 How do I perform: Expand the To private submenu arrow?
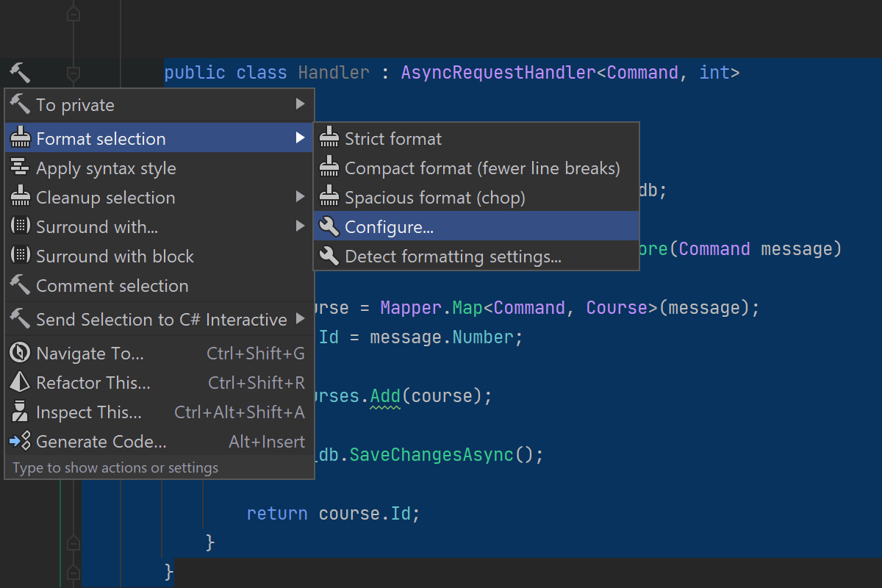[300, 104]
